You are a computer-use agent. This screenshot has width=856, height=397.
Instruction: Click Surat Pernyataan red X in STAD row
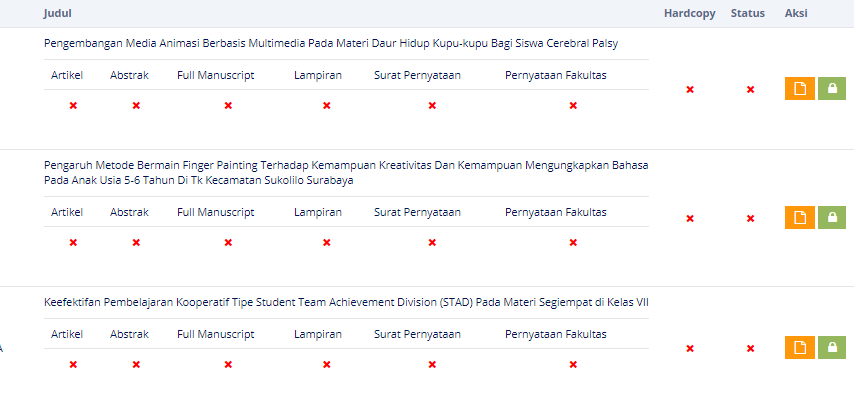point(432,364)
